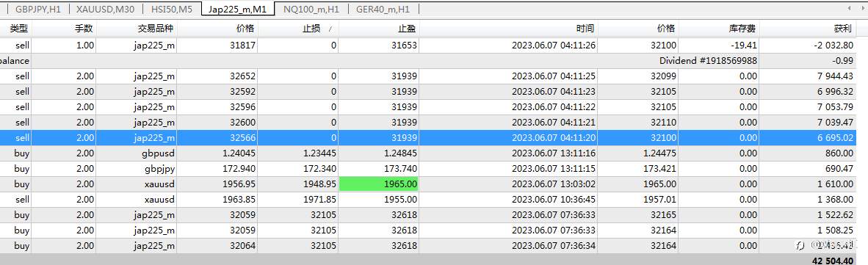This screenshot has width=868, height=265.
Task: Click time 2023.06.07 07:36:34
Action: click(554, 246)
